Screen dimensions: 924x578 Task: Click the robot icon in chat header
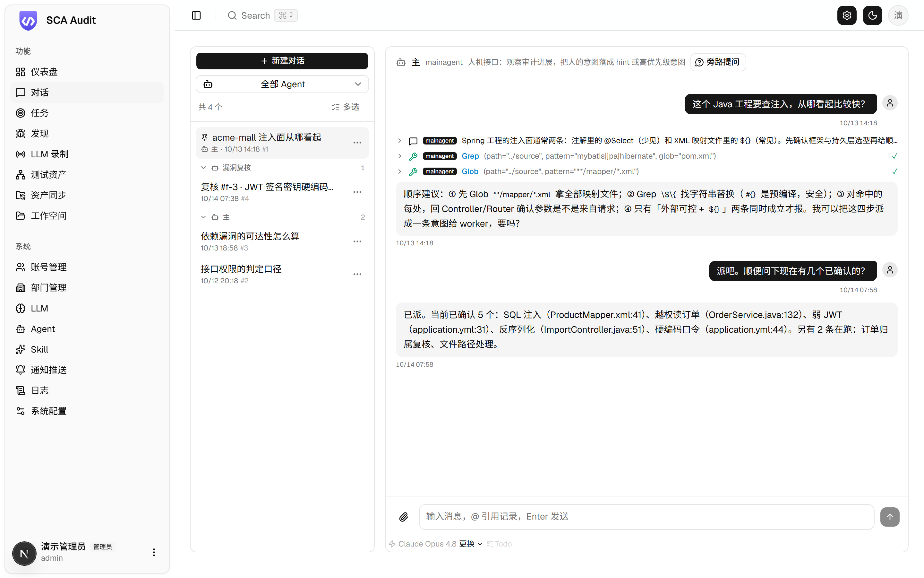(401, 62)
